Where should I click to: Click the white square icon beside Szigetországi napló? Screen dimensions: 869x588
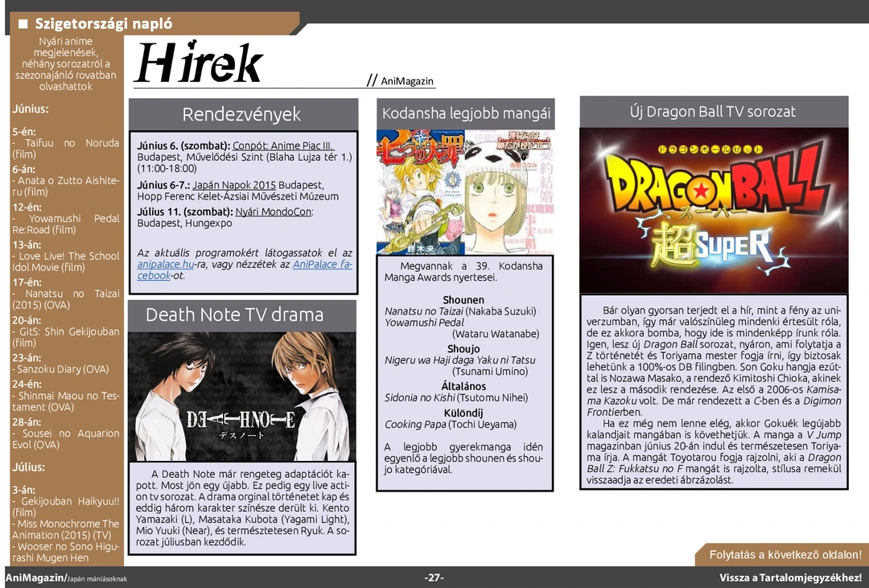(x=23, y=23)
